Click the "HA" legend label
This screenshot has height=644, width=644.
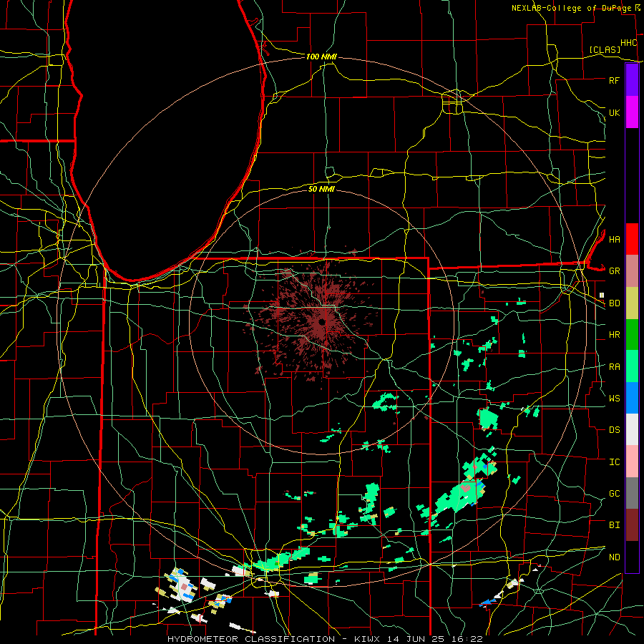614,239
